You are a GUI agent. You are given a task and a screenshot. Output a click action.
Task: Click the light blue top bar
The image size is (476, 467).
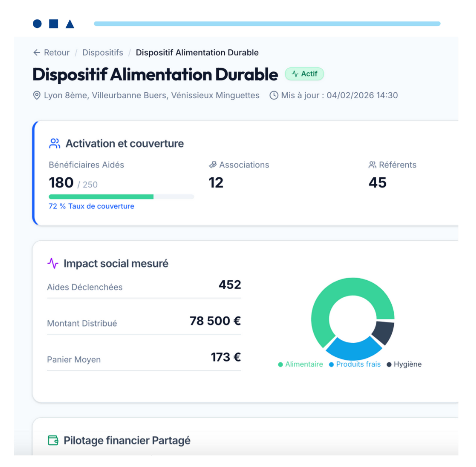(x=267, y=24)
